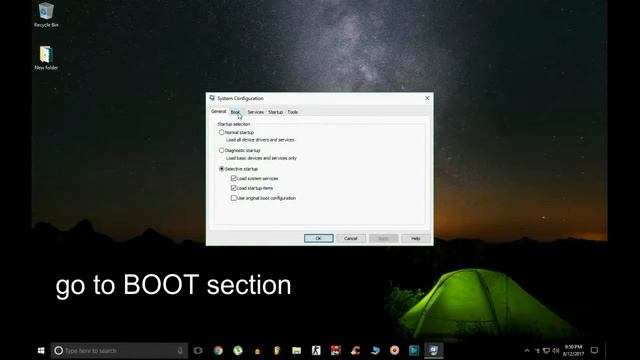640x360 pixels.
Task: Click the microphone icon in search box
Action: click(180, 351)
